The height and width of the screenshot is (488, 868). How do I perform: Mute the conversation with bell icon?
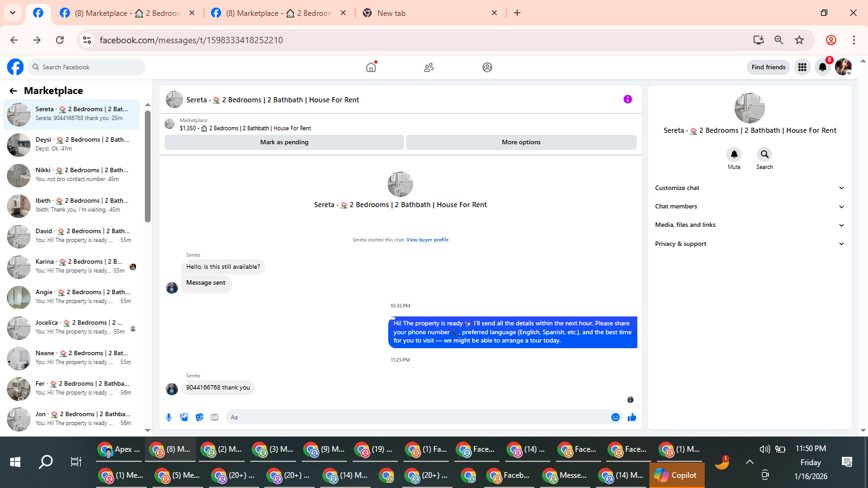pos(734,154)
